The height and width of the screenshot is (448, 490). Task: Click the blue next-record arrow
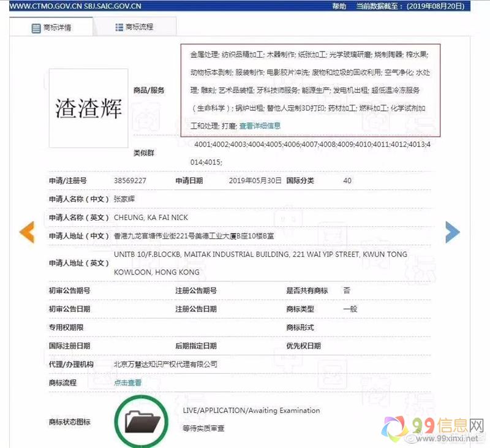click(x=452, y=232)
